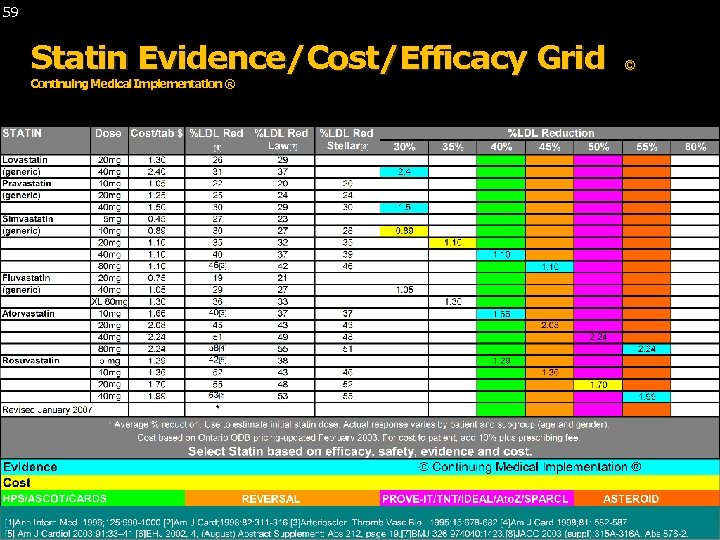Click the slide title 'Statin Evidence/Cost/Efficacy Grid'
This screenshot has width=720, height=540.
[318, 58]
